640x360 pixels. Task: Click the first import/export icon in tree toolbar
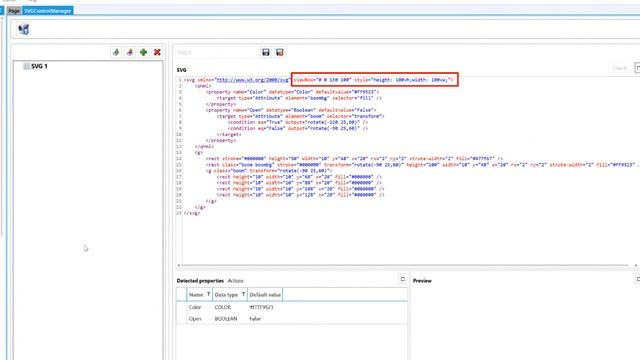[x=116, y=52]
